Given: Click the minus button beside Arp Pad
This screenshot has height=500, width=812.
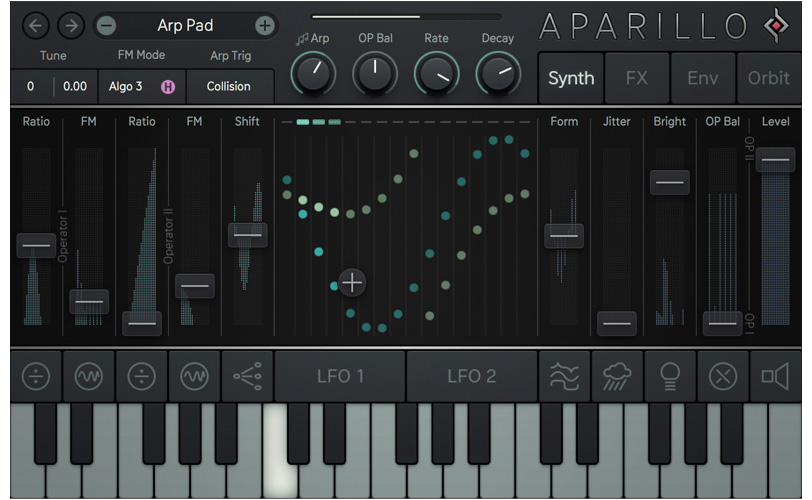Looking at the screenshot, I should (107, 25).
